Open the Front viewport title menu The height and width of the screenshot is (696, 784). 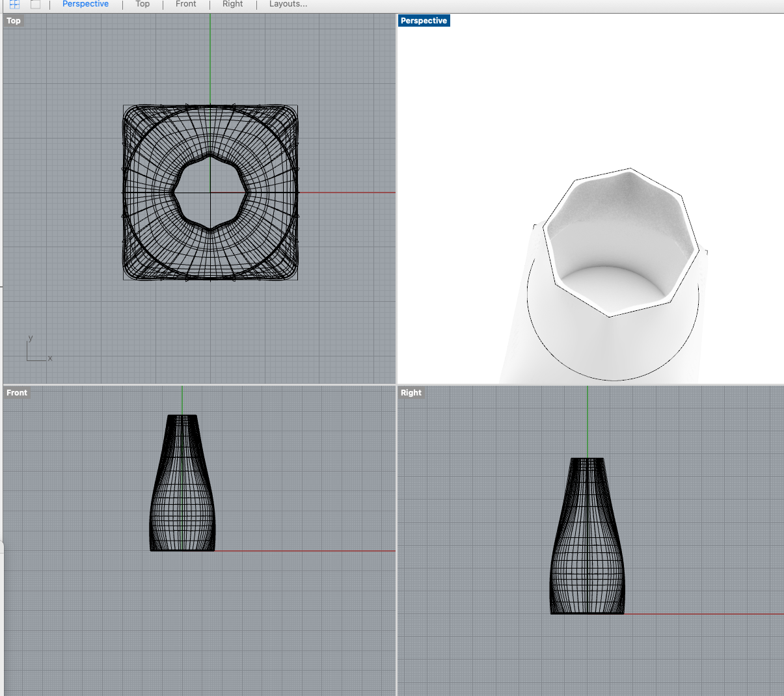point(16,392)
